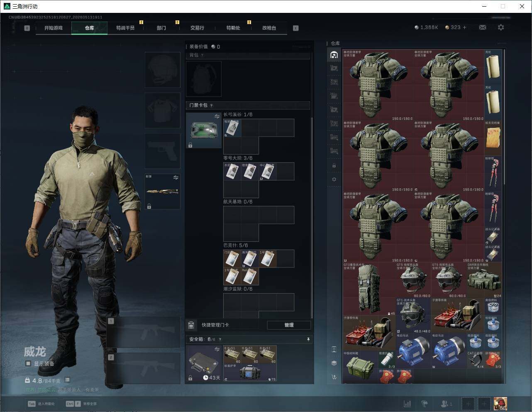Viewport: 532px width, 412px height.
Task: Click swap arrows on the knife slot
Action: pyautogui.click(x=176, y=178)
